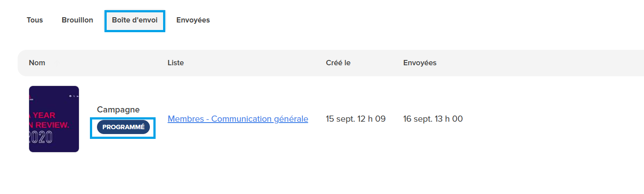Image resolution: width=644 pixels, height=194 pixels.
Task: Switch to the Brouillon tab
Action: (78, 20)
